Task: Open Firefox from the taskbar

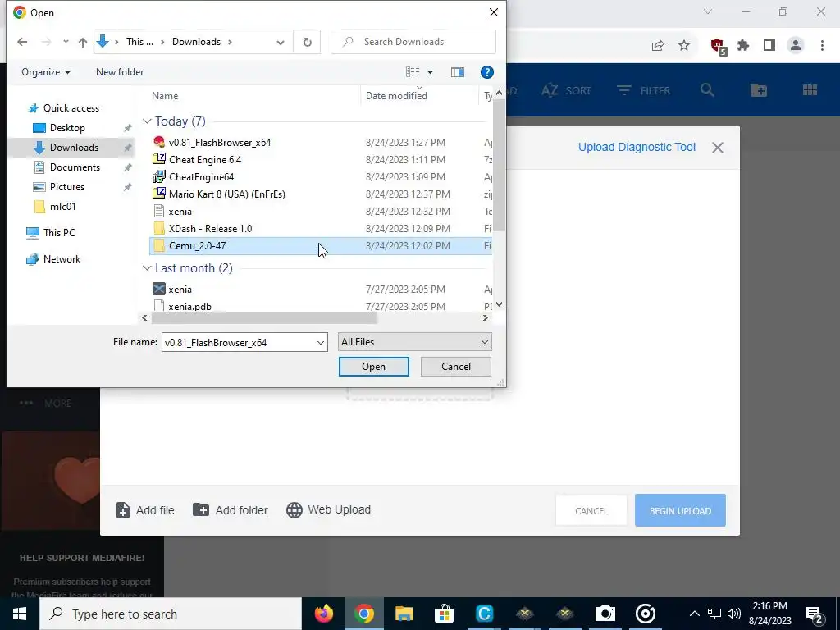Action: 323,614
